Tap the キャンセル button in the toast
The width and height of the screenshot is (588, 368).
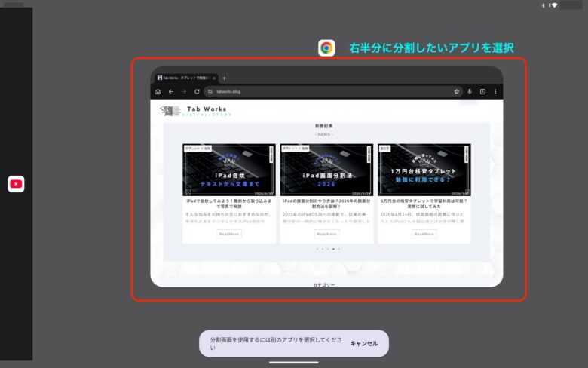pos(364,343)
